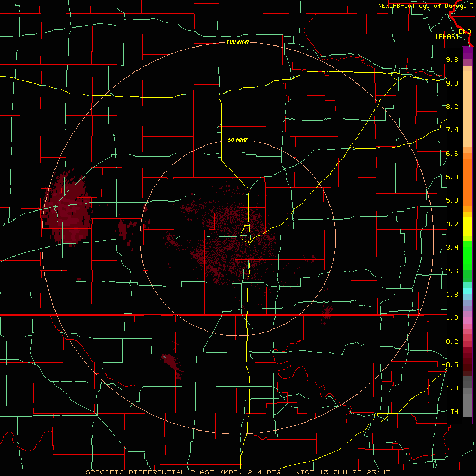The width and height of the screenshot is (476, 476).
Task: Click the cyan segment of the color bar
Action: tap(467, 291)
